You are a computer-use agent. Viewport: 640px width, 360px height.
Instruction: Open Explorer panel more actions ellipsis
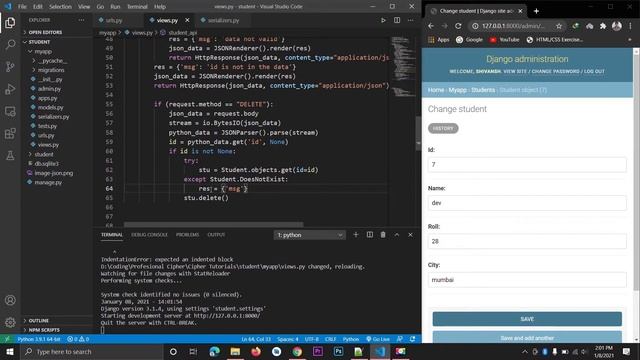coord(82,20)
